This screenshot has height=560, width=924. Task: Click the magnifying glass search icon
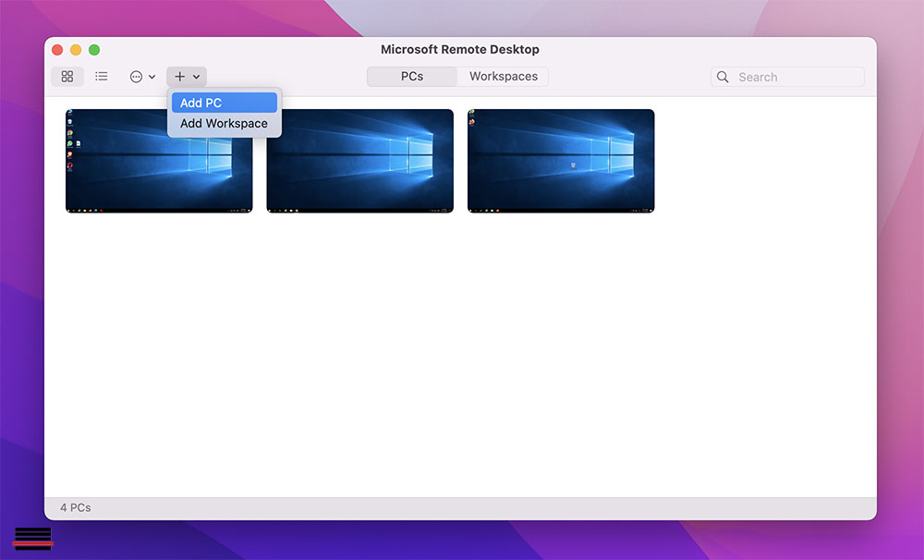(x=723, y=78)
